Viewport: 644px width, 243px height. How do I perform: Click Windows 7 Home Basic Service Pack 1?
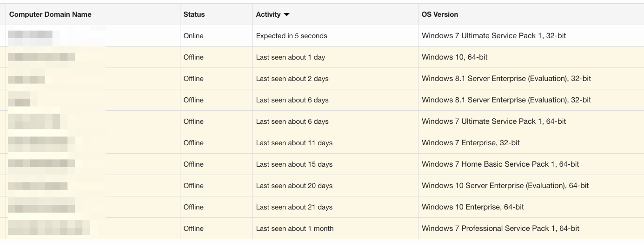tap(500, 164)
